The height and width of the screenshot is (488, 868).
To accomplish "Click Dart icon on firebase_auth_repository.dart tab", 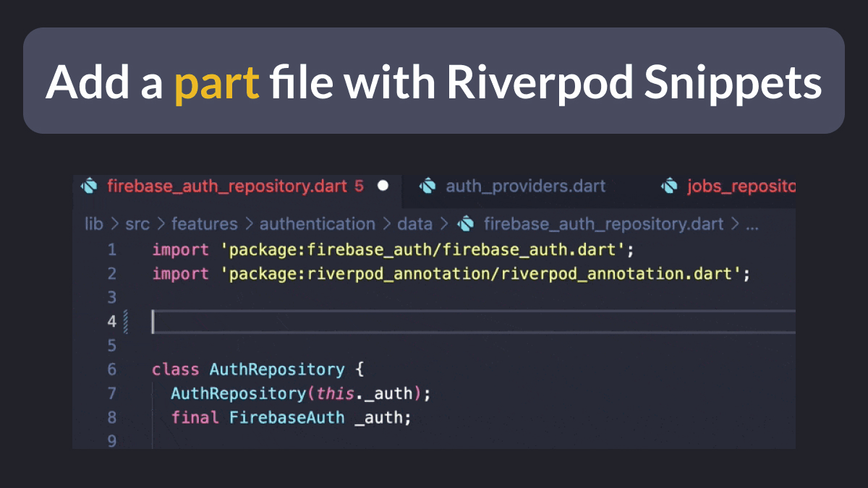I will tap(89, 187).
